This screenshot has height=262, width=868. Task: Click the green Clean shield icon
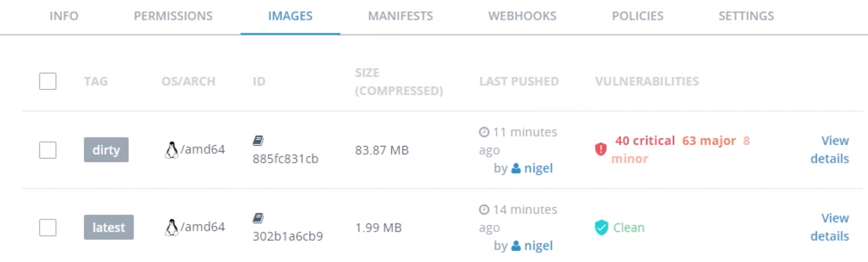pos(602,228)
